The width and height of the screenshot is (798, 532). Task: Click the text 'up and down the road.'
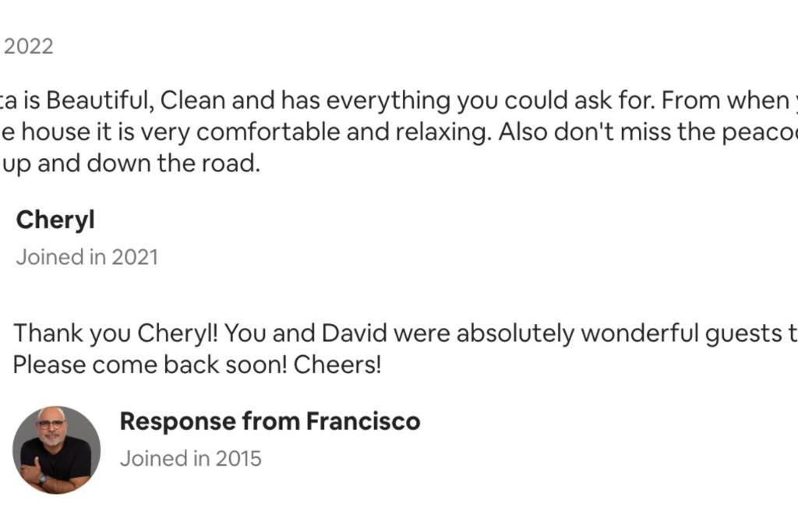pyautogui.click(x=130, y=164)
